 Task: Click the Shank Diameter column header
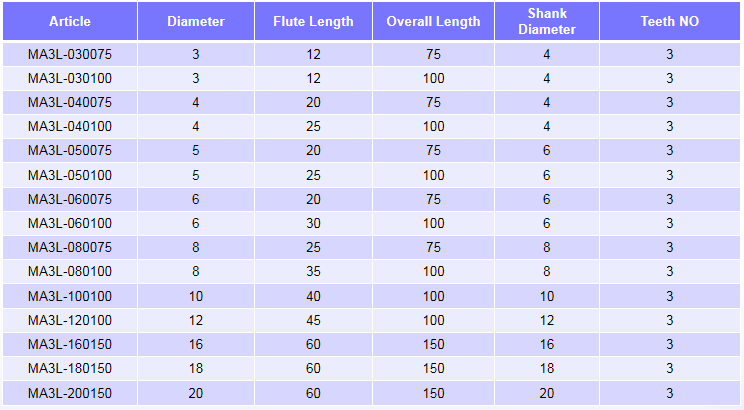547,21
